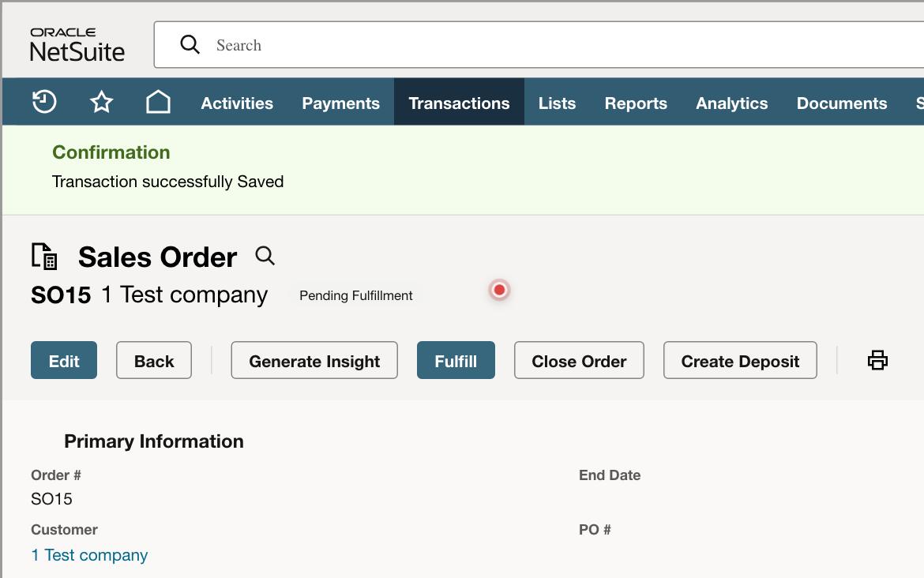Click the search icon beside Sales Order
Image resolution: width=924 pixels, height=578 pixels.
tap(265, 256)
